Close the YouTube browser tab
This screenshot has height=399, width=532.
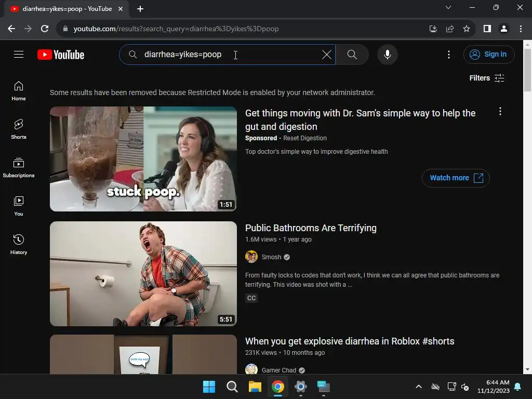[x=121, y=9]
